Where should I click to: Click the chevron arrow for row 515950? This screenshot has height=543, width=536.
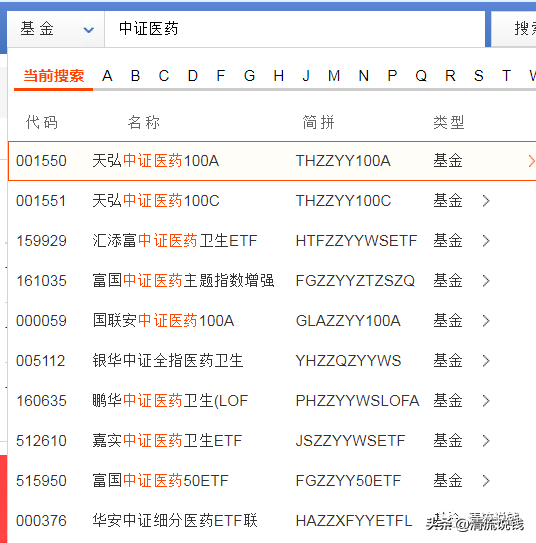pos(486,481)
